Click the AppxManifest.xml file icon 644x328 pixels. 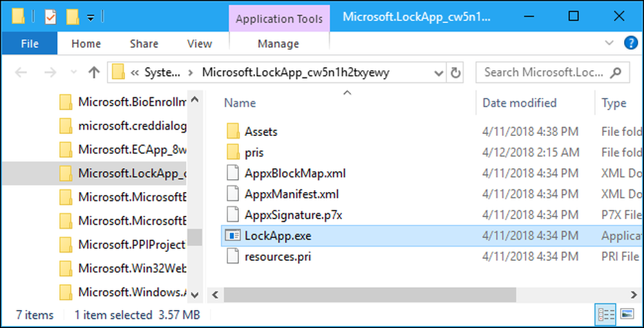pyautogui.click(x=232, y=193)
